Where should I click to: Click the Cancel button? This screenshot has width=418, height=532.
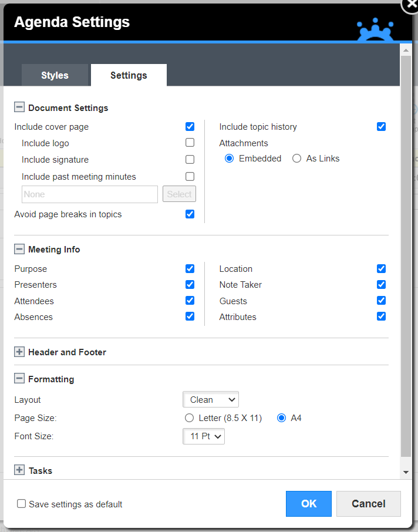(x=369, y=504)
